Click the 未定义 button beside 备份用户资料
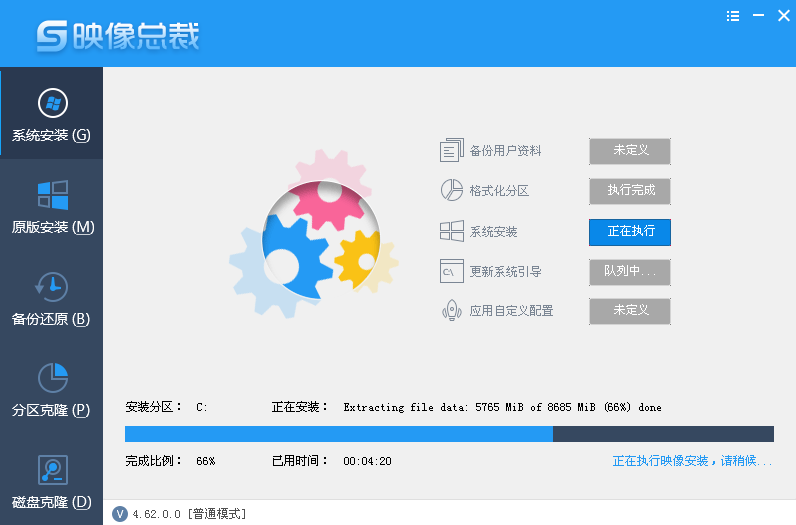 pyautogui.click(x=630, y=151)
